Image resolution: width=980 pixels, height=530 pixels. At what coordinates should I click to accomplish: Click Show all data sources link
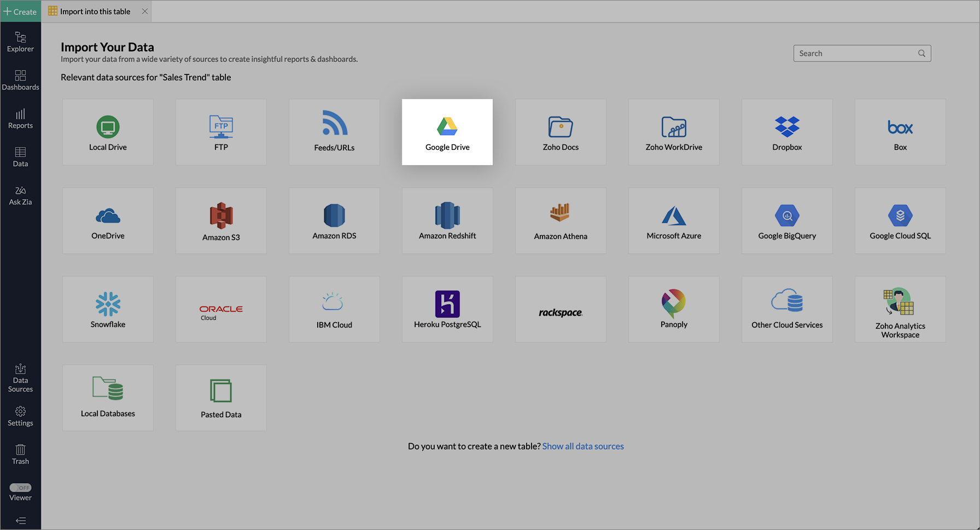[582, 446]
